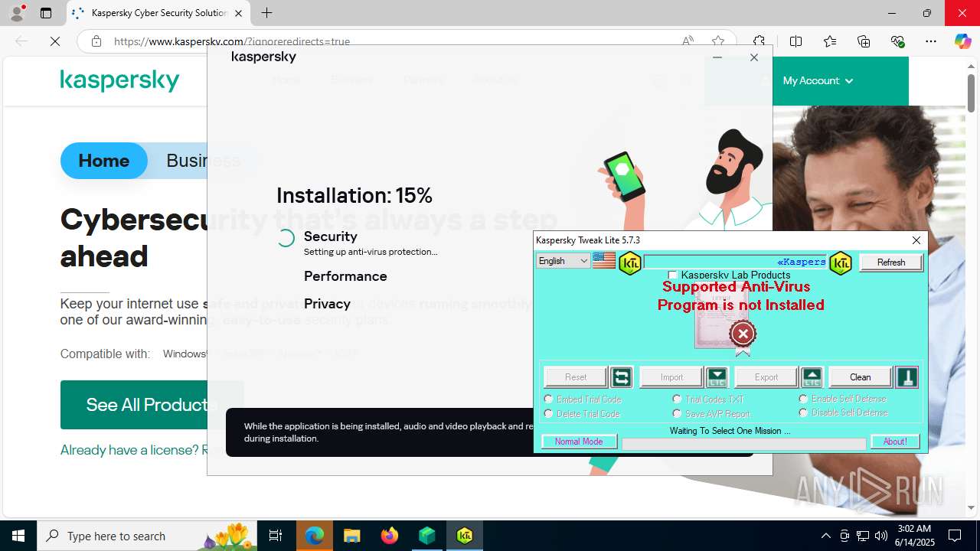
Task: Open Edge profile icon
Action: click(x=17, y=13)
